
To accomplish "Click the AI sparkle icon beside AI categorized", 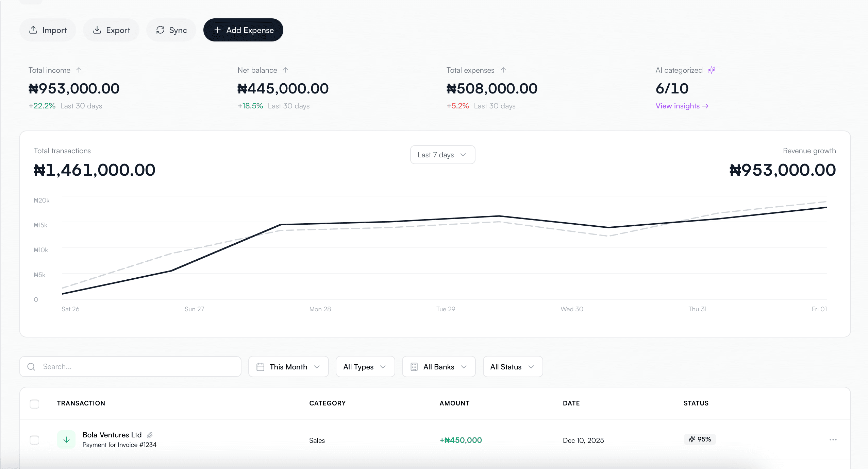I will (712, 70).
